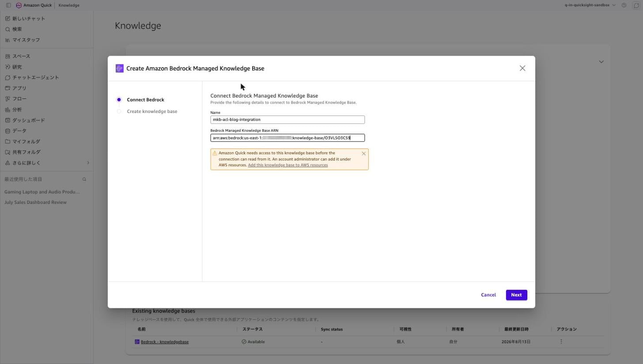Click the Knowledge breadcrumb in top bar

click(69, 5)
